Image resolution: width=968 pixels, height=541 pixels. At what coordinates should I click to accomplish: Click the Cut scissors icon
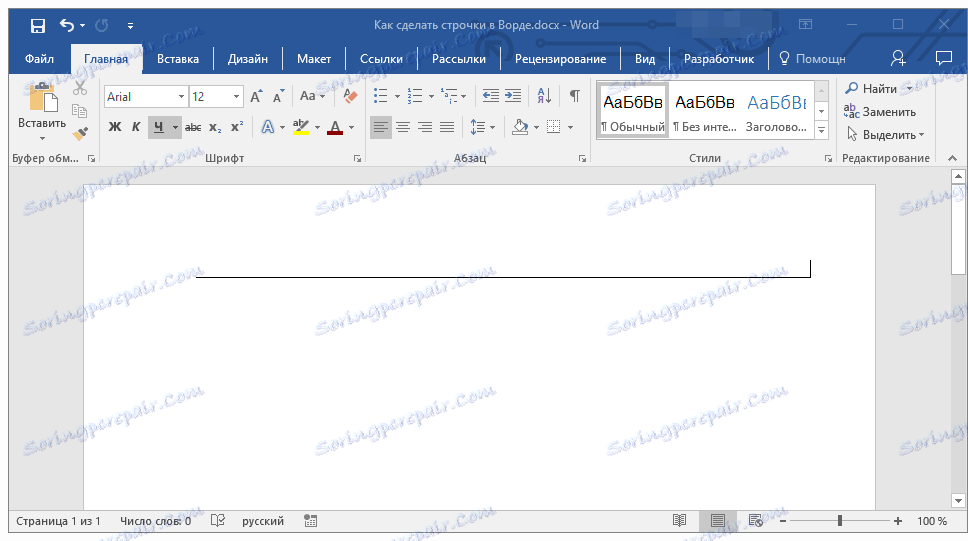80,88
